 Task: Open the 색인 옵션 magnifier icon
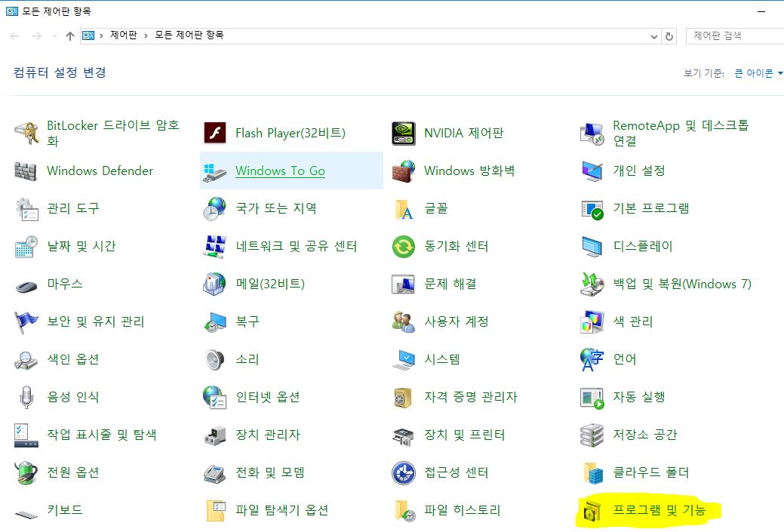click(26, 361)
